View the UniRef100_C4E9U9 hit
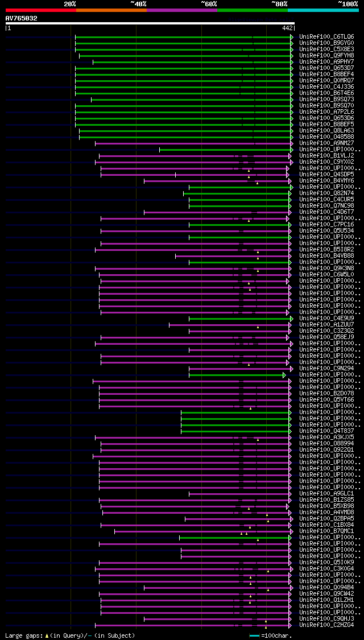 click(326, 319)
